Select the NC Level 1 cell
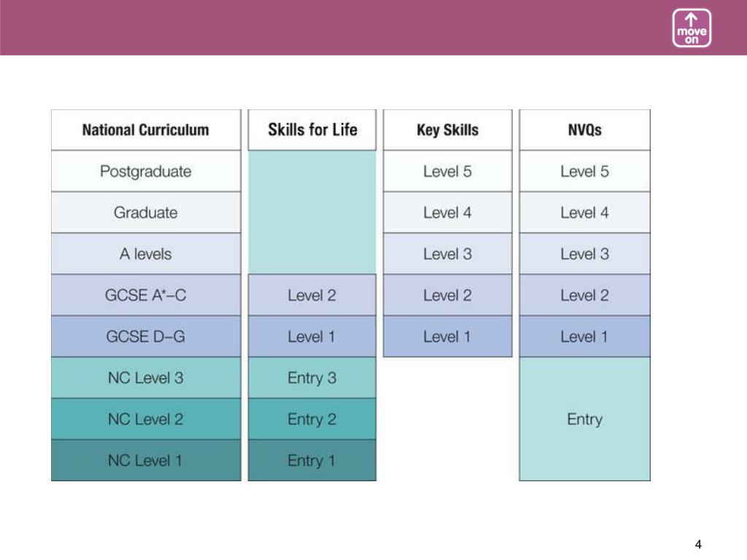The height and width of the screenshot is (560, 747). tap(146, 461)
